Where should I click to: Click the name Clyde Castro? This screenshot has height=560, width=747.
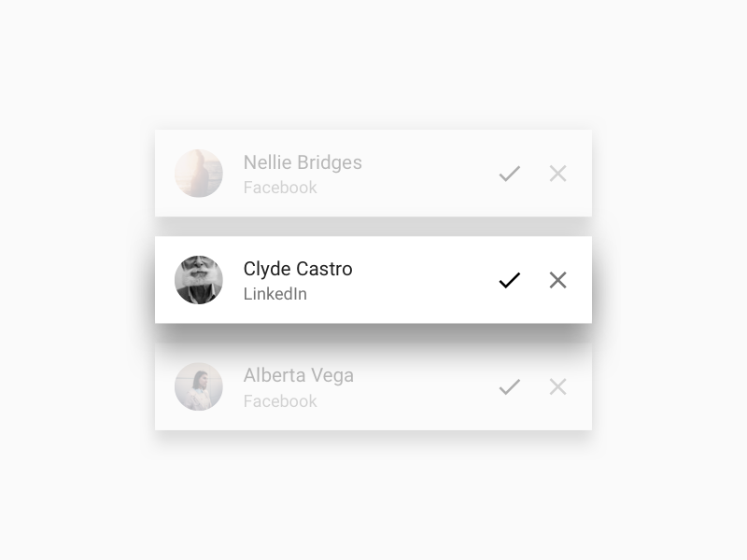pos(298,269)
